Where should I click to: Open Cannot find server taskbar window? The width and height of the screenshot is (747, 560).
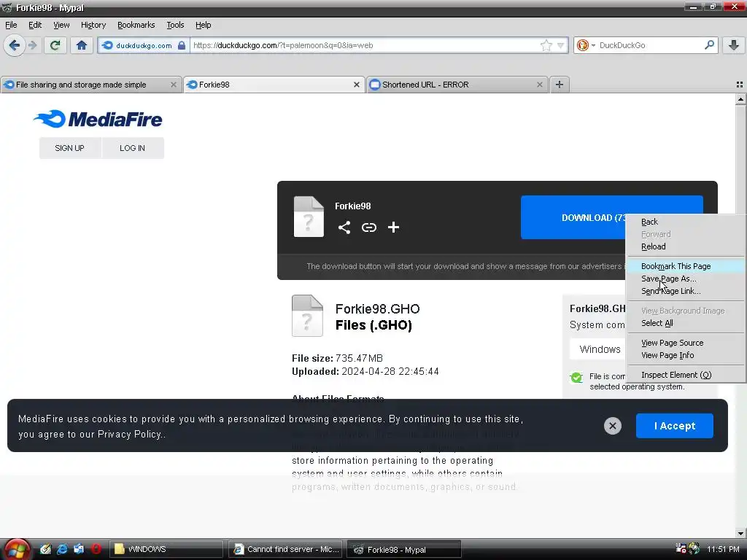tap(285, 549)
